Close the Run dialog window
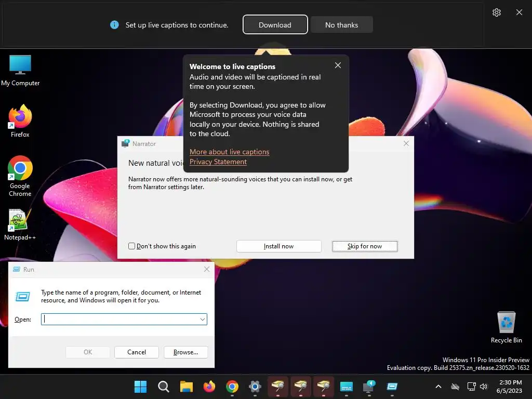Screen dimensions: 532x399 [207, 269]
